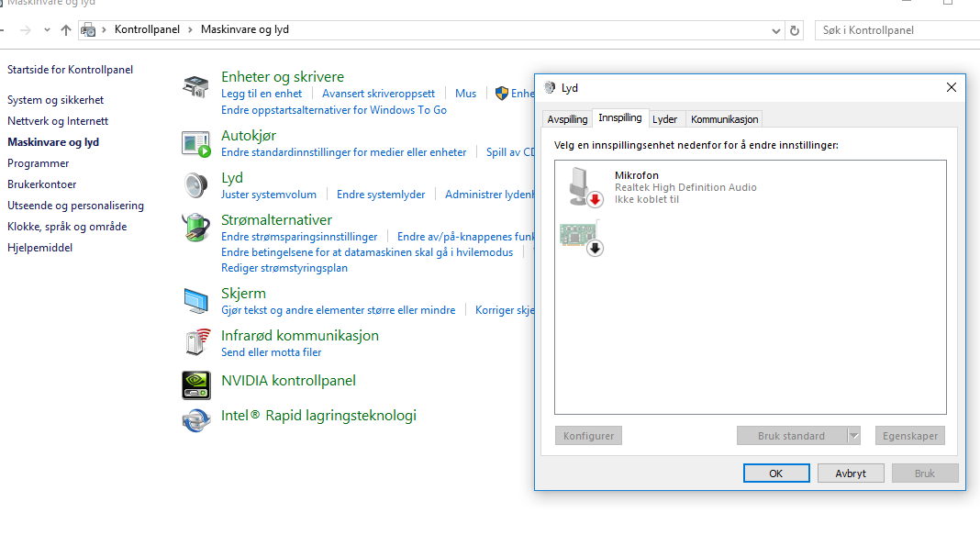Click the Konfigurer button
This screenshot has width=980, height=546.
[589, 436]
